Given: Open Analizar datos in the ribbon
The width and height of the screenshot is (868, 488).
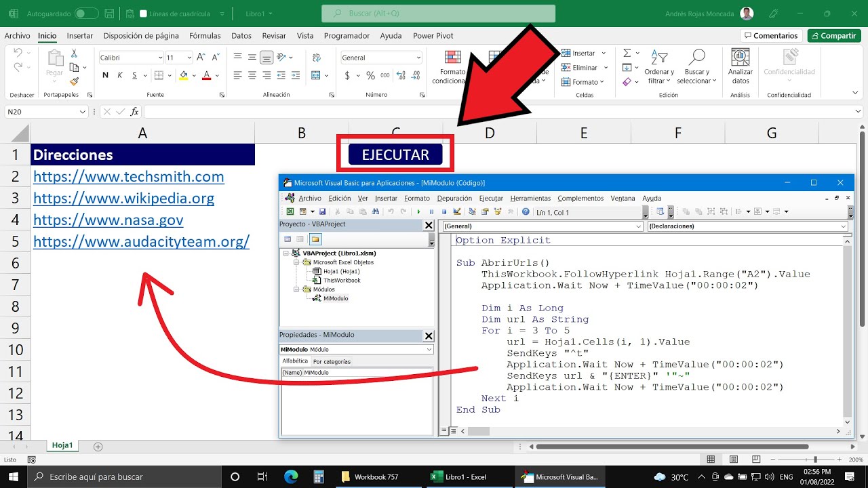Looking at the screenshot, I should (x=741, y=66).
